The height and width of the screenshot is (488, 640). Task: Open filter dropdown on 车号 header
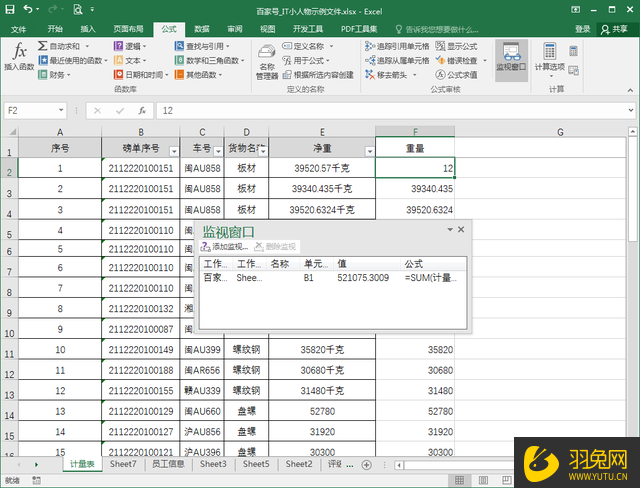218,151
